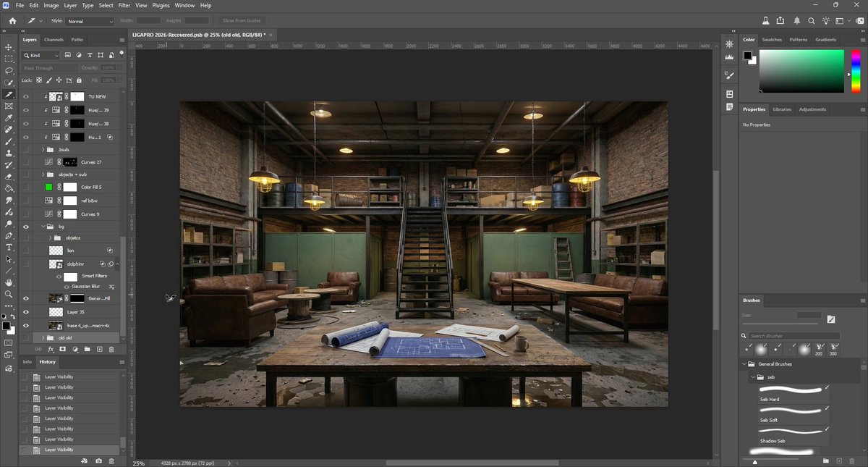The height and width of the screenshot is (467, 868).
Task: Collapse the General Brushes folder
Action: (744, 364)
